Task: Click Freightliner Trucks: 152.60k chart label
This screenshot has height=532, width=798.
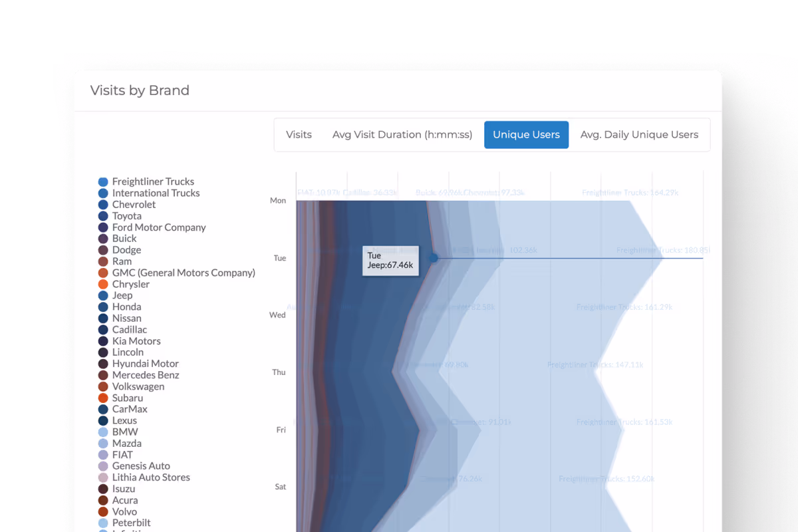Action: pyautogui.click(x=606, y=479)
